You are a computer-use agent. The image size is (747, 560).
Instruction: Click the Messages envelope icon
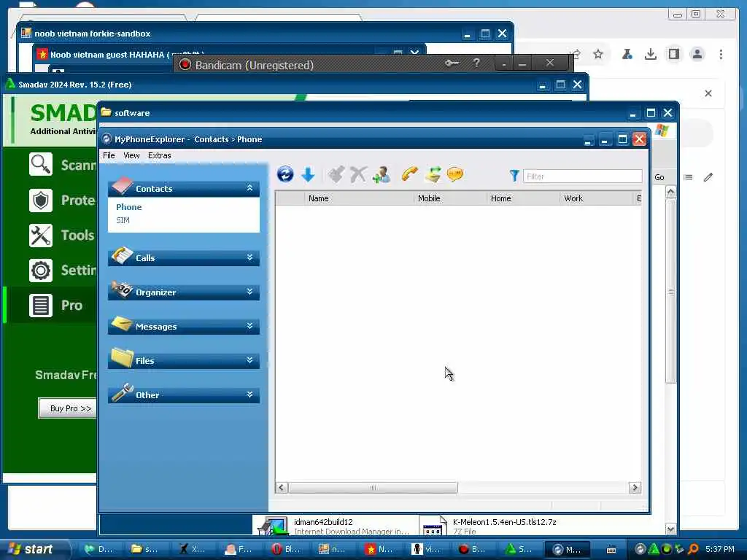pos(121,324)
